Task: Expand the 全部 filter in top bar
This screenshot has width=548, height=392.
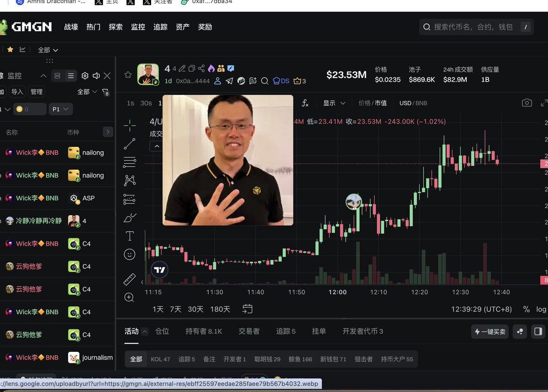Action: click(x=48, y=50)
